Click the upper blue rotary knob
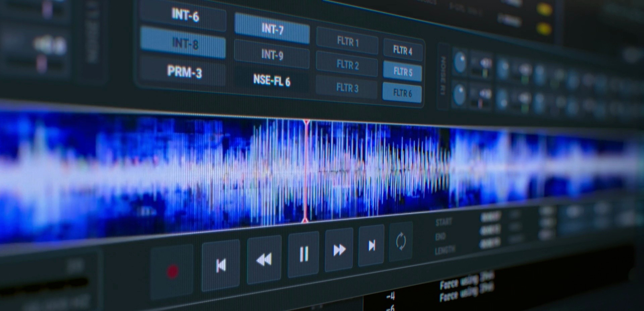This screenshot has width=644, height=311. [x=460, y=62]
